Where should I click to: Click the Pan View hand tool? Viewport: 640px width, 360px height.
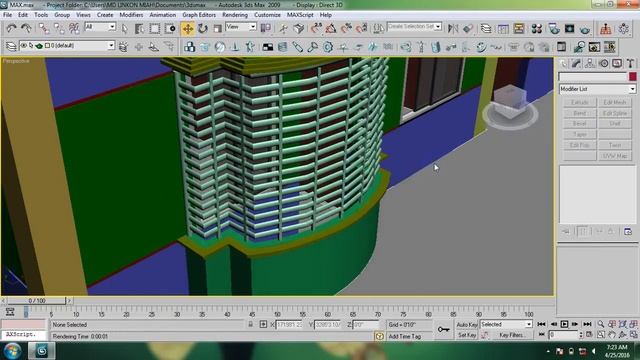pos(611,335)
